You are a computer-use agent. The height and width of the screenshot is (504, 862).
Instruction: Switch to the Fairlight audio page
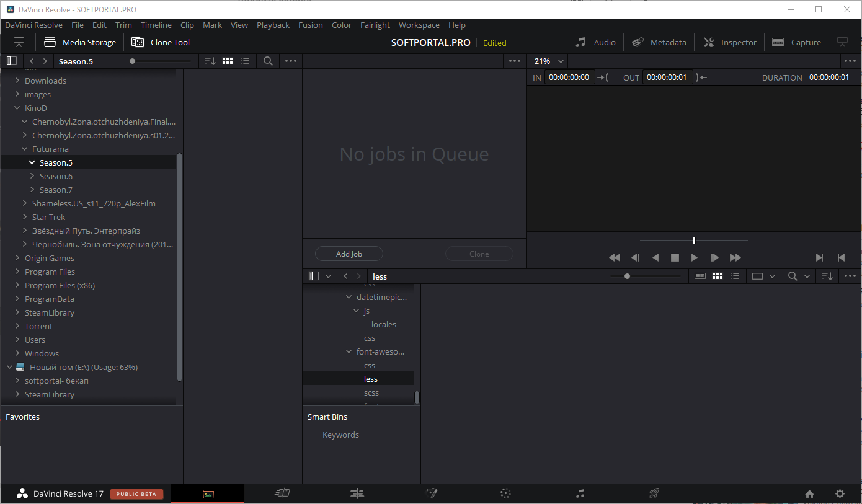(580, 493)
